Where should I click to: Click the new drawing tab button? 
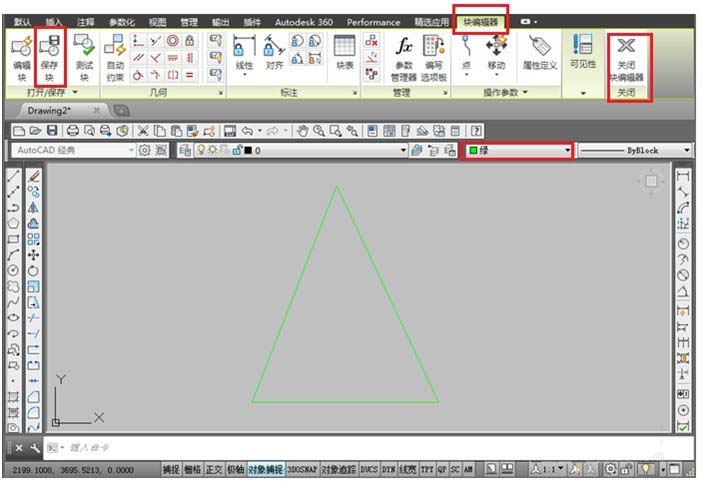(x=121, y=110)
